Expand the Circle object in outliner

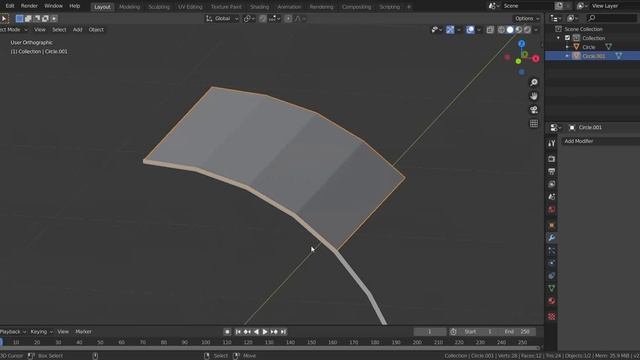[x=567, y=47]
